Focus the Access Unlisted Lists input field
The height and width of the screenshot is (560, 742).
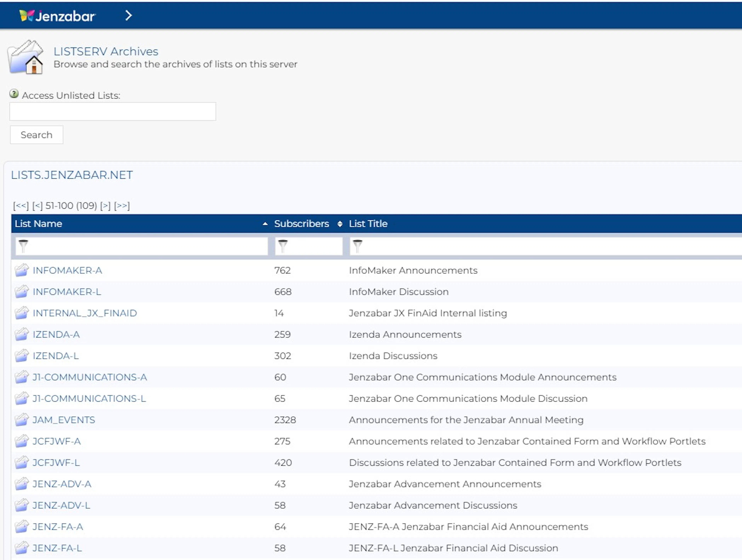pos(113,111)
